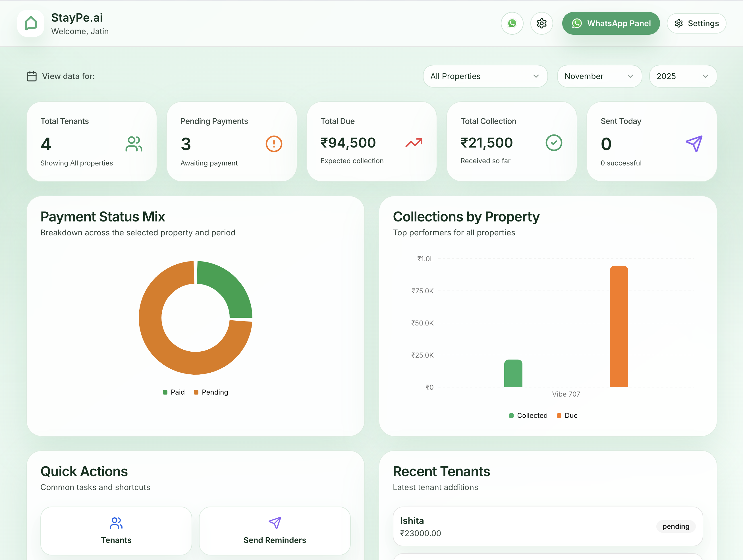Click the tenants people icon in Total Tenants card
Viewport: 743px width, 560px height.
tap(134, 144)
